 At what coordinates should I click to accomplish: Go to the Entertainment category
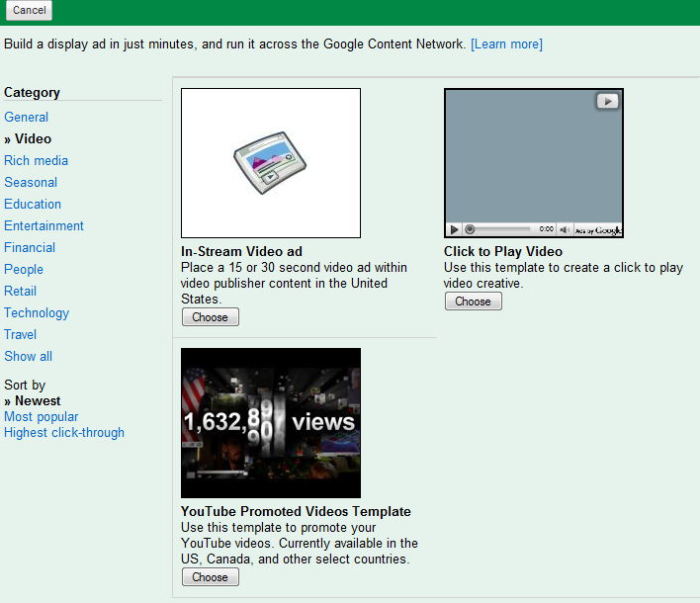click(x=44, y=225)
